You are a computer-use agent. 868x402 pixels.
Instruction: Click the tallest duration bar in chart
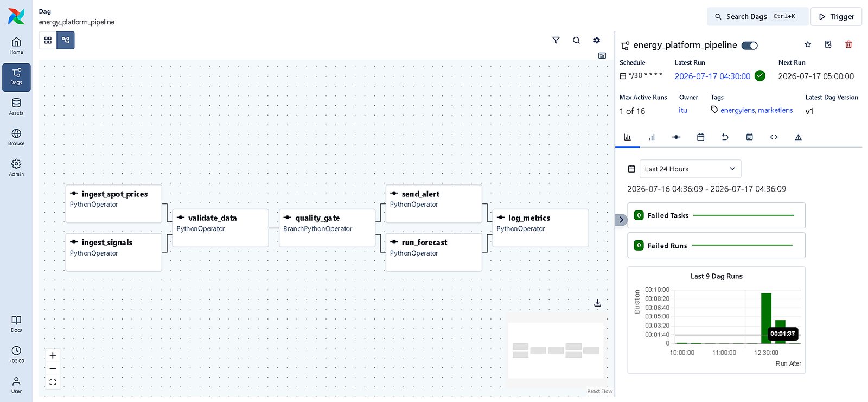[x=766, y=318]
